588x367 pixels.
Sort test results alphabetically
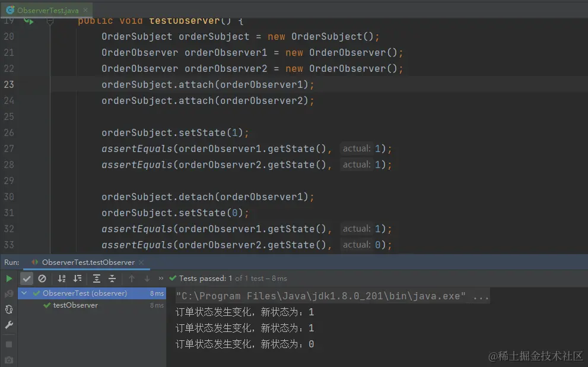62,279
